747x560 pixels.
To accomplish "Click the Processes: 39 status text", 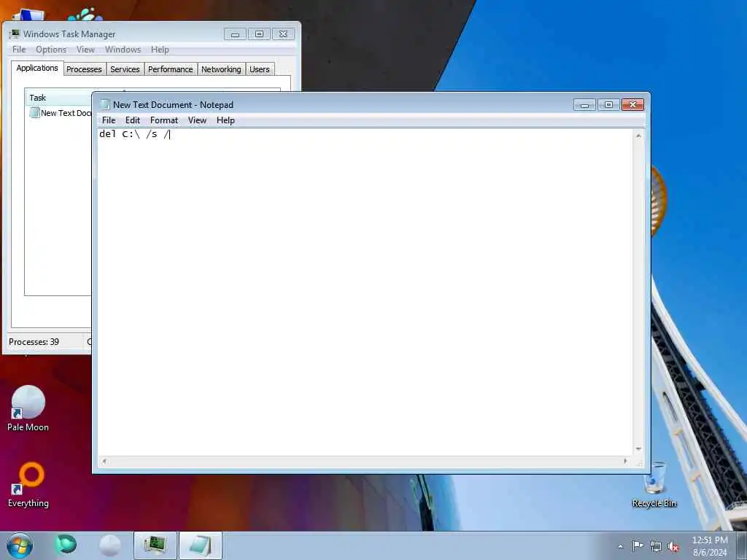I will tap(34, 342).
